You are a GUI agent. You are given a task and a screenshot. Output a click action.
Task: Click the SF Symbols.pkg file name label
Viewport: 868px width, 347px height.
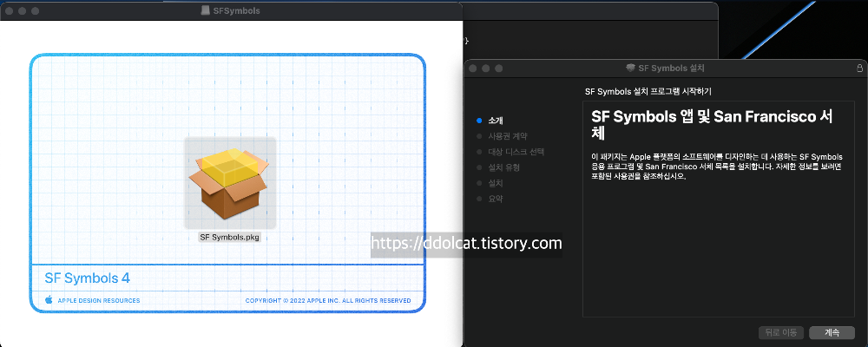229,236
